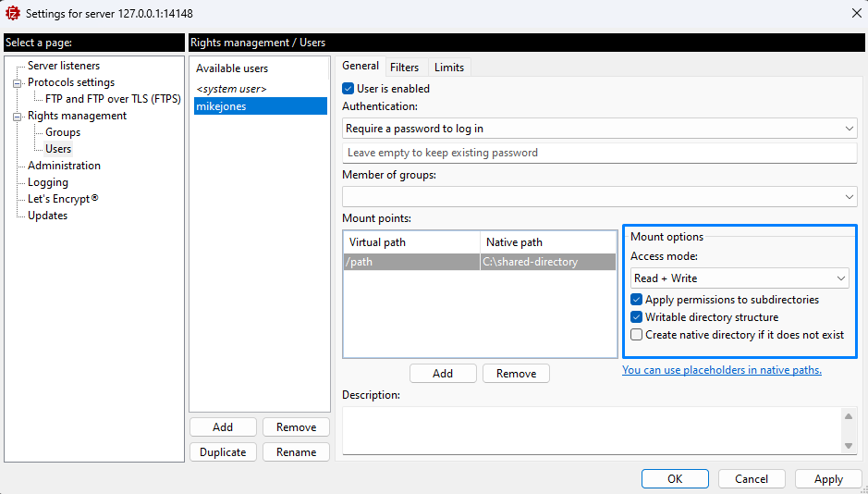Toggle Writable directory structure checkbox
The width and height of the screenshot is (868, 494).
click(637, 317)
